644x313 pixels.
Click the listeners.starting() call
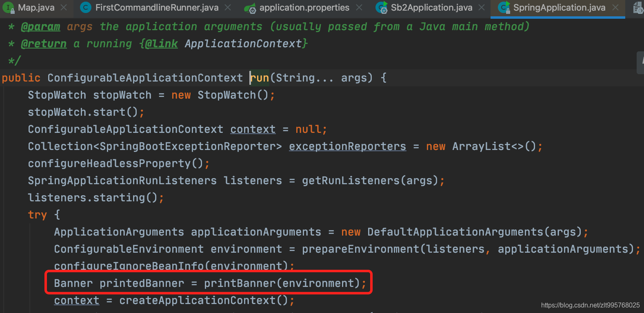click(x=93, y=198)
